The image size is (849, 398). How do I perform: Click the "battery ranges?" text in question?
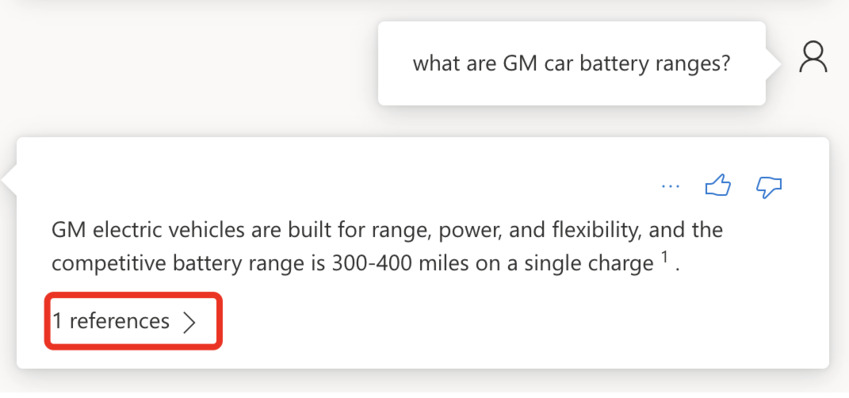coord(655,64)
